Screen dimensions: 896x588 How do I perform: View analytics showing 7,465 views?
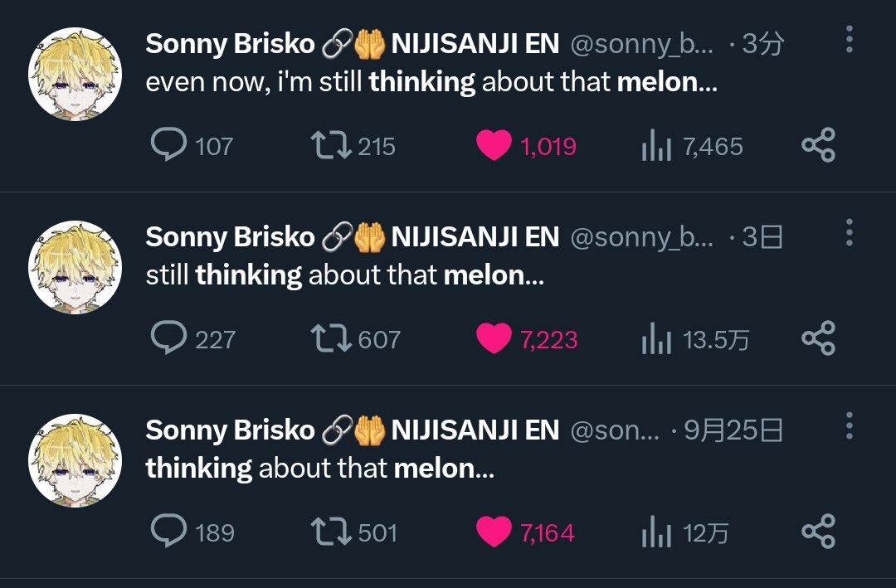tap(655, 147)
